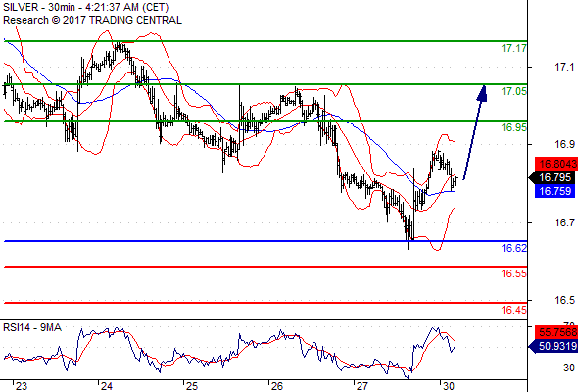Click the blue 16.62 pivot label
The image size is (578, 392).
(x=514, y=248)
